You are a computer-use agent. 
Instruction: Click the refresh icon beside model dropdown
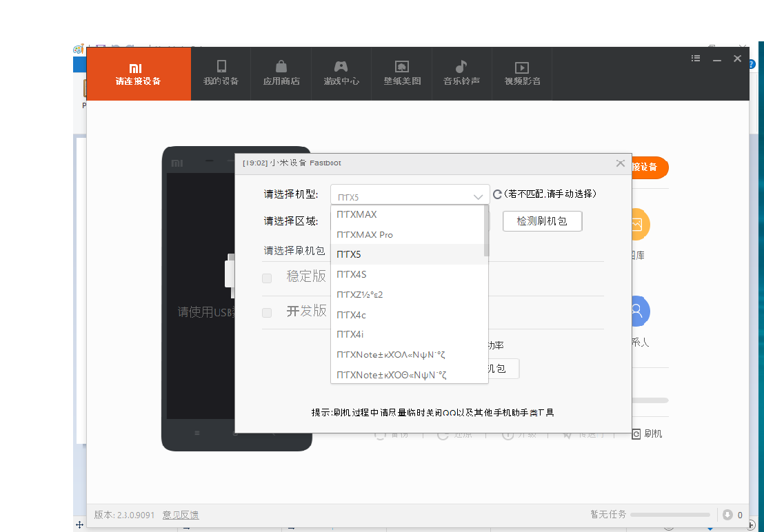point(497,195)
